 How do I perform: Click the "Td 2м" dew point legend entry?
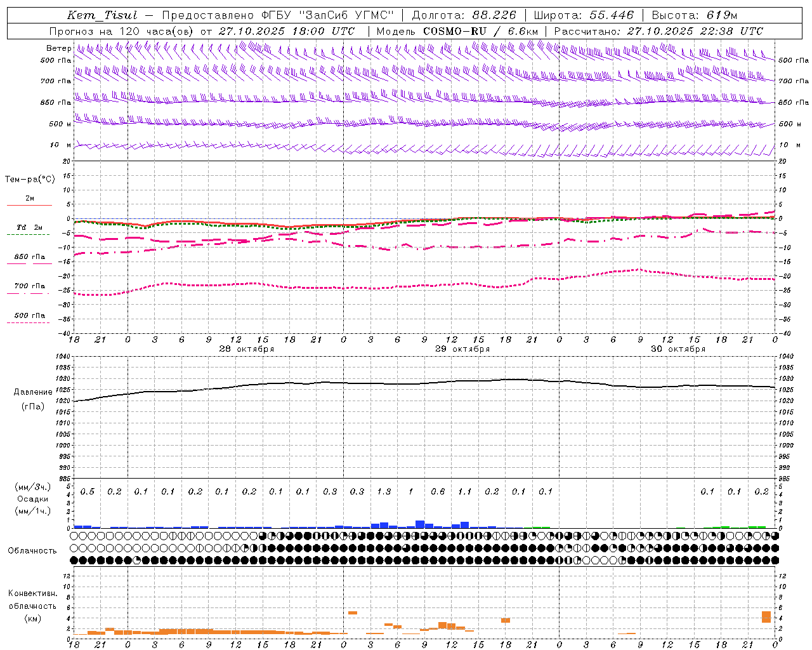tap(29, 227)
